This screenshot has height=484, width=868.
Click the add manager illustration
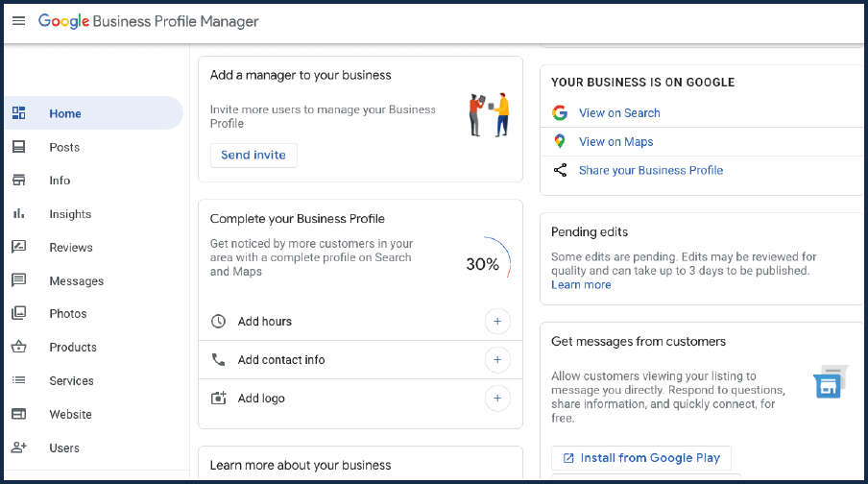(x=490, y=114)
